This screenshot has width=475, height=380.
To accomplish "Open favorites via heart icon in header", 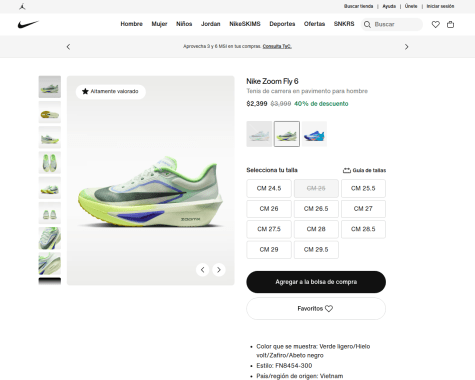I will click(436, 24).
